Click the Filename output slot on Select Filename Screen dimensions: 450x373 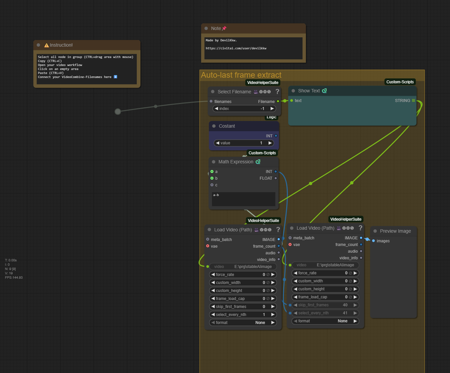coord(278,101)
